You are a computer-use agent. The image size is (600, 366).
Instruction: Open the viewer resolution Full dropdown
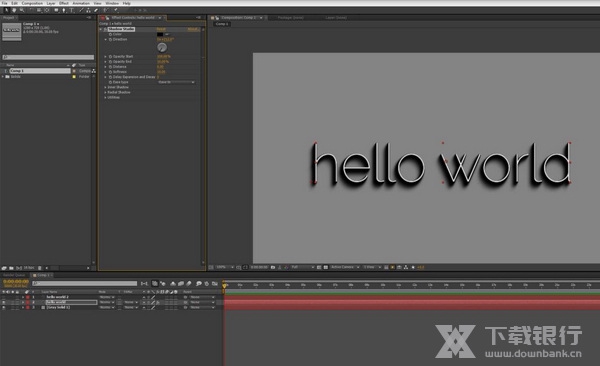click(x=302, y=267)
